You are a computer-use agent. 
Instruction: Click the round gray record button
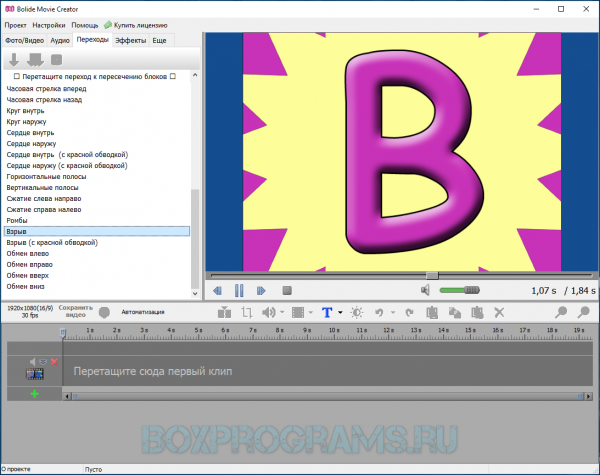(x=104, y=312)
